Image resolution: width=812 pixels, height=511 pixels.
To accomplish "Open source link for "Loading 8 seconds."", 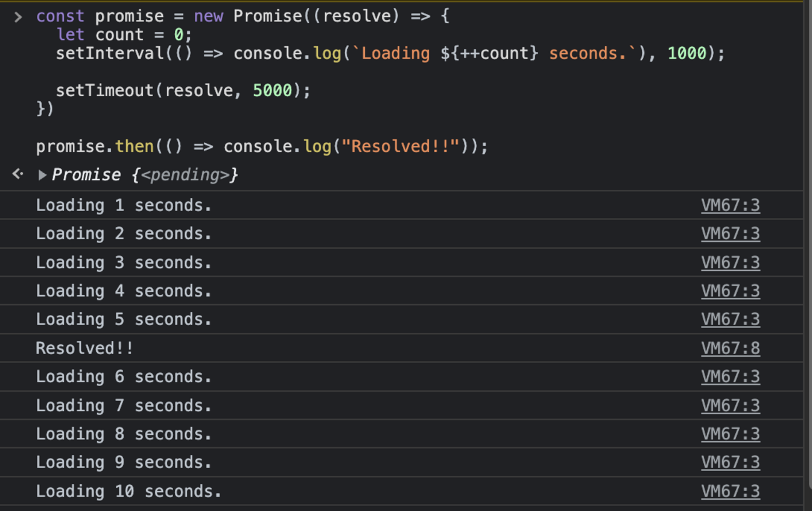I will [730, 434].
